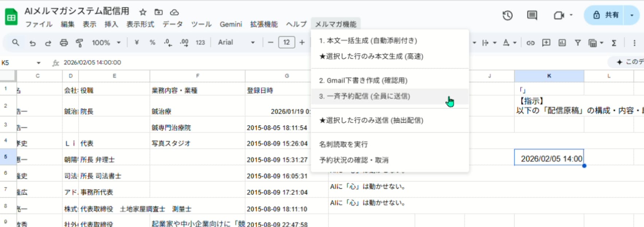The image size is (644, 227).
Task: Click 予約状況の確認・取消 menu entry
Action: pyautogui.click(x=354, y=160)
